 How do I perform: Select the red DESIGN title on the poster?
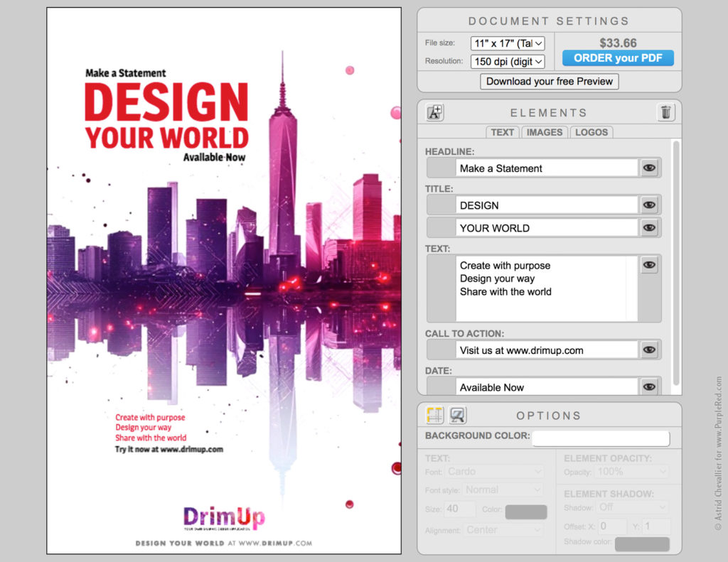tap(166, 102)
